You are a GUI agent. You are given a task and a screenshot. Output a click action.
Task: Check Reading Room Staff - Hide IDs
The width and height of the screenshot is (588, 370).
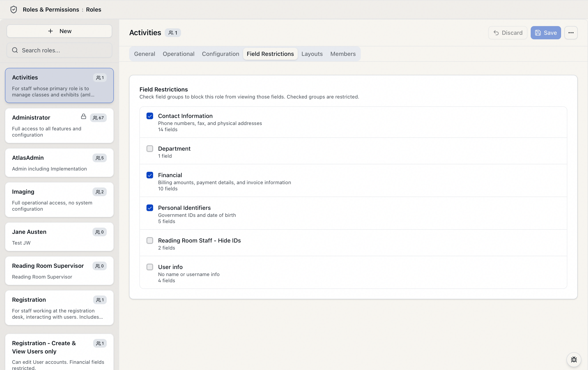point(150,240)
